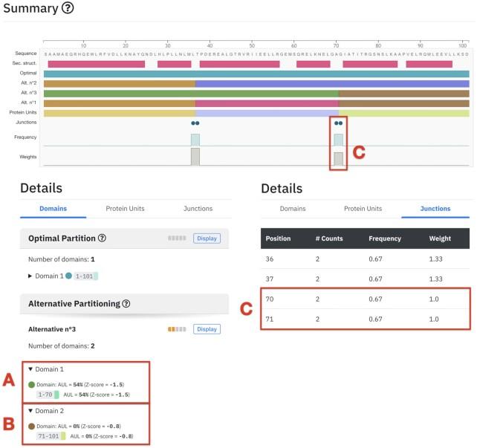This screenshot has height=448, width=477.
Task: Click the Weights bar at position 70
Action: (x=338, y=158)
